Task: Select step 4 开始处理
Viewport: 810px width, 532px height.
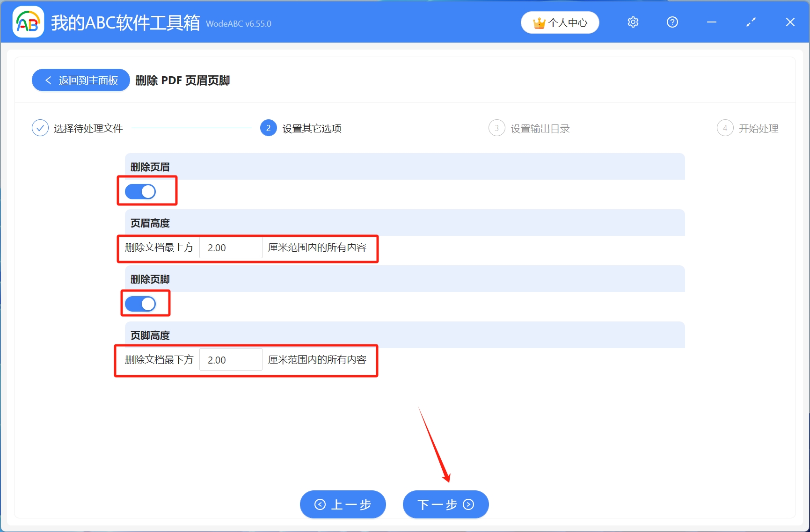Action: tap(725, 127)
